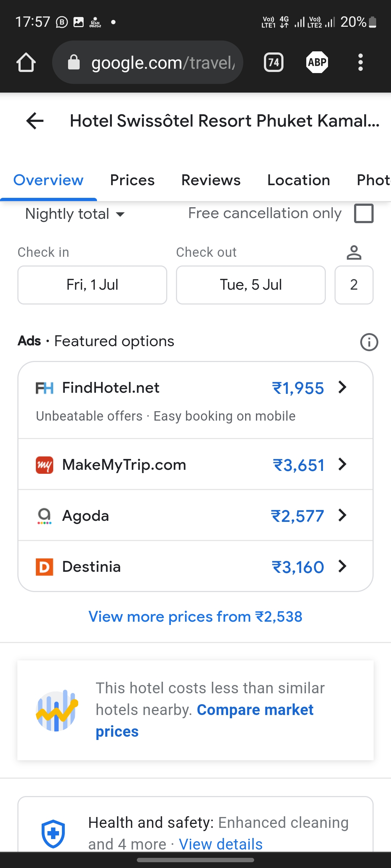Open FindHotel.net offer chevron
Viewport: 391px width, 868px height.
pyautogui.click(x=342, y=387)
